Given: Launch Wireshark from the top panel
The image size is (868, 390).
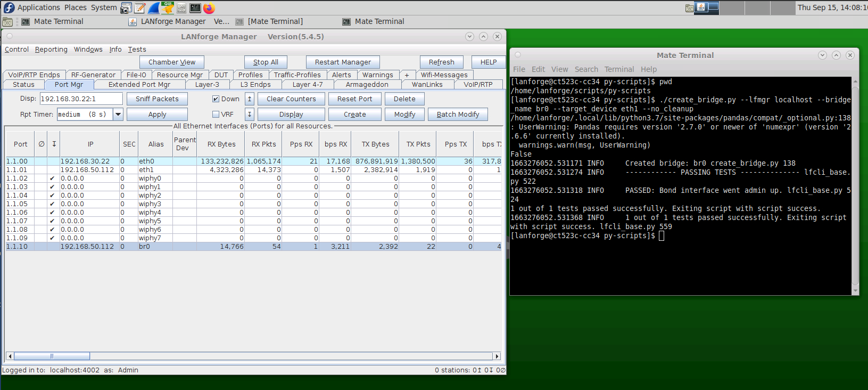Looking at the screenshot, I should tap(154, 8).
